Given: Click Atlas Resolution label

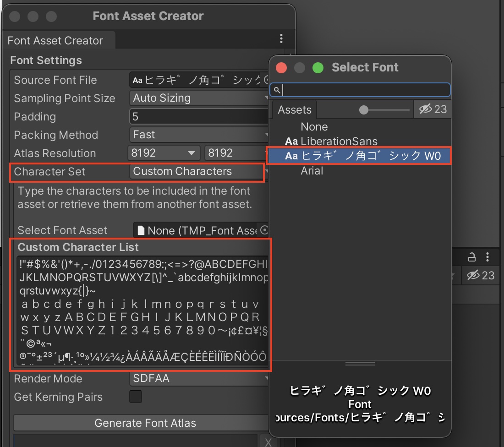Looking at the screenshot, I should click(55, 153).
